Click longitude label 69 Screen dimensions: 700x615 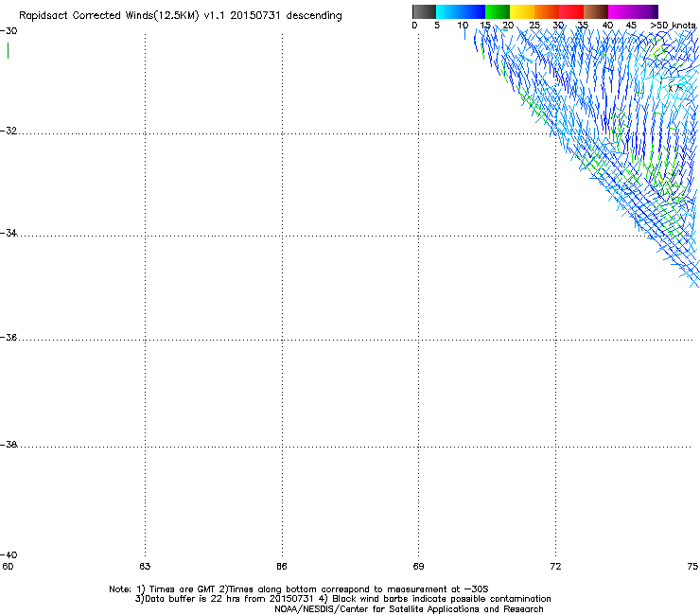pos(418,567)
